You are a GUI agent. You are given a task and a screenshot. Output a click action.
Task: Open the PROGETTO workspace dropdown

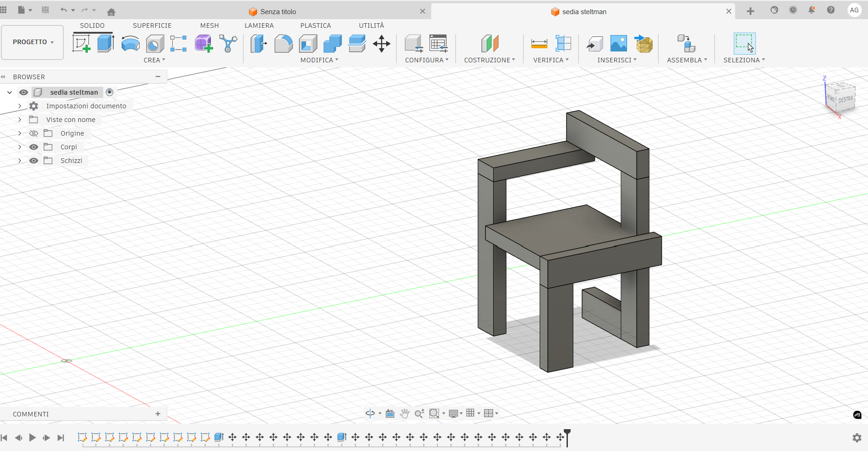pyautogui.click(x=32, y=42)
